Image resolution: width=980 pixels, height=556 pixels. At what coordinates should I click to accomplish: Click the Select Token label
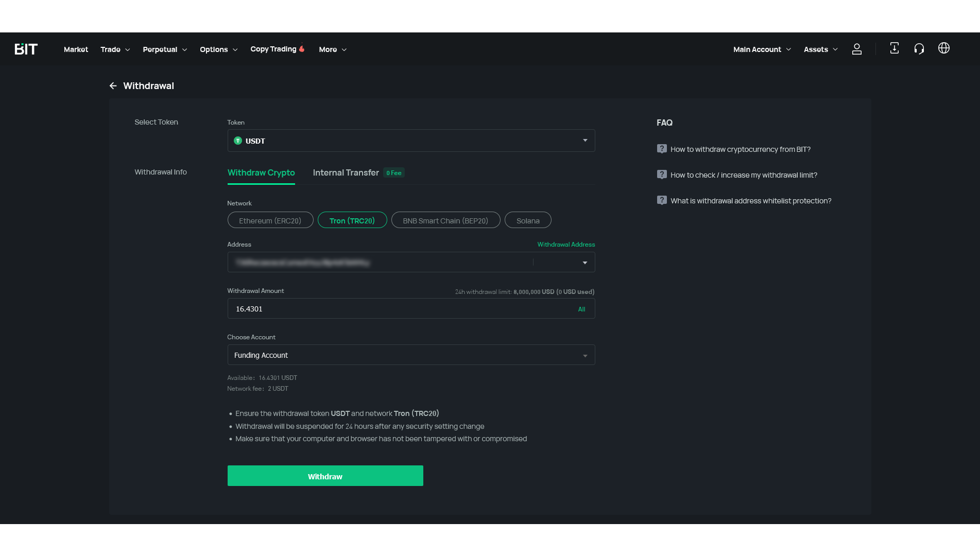[156, 122]
